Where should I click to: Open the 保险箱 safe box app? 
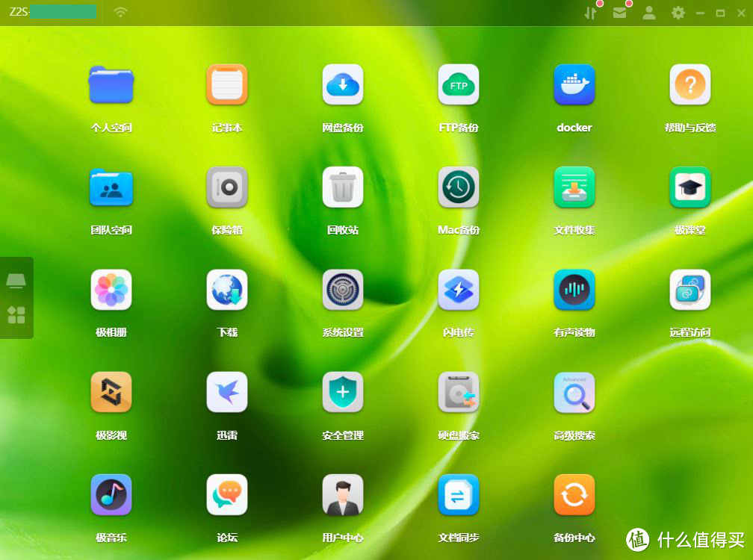pos(226,187)
